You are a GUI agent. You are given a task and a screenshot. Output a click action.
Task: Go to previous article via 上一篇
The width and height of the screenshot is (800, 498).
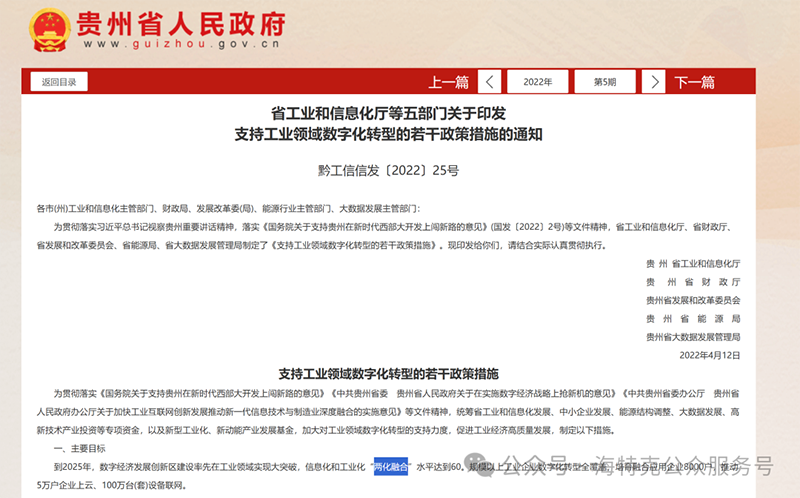448,82
